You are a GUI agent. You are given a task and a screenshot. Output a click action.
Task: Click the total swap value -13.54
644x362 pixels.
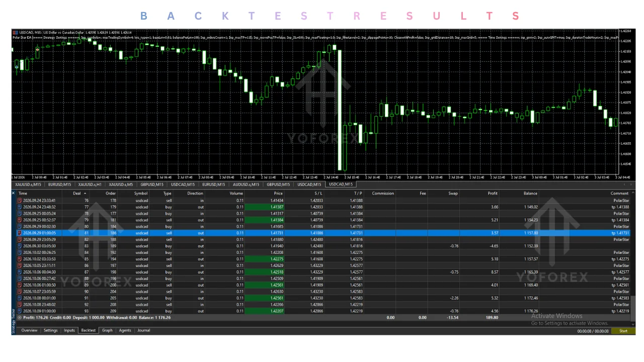tap(451, 318)
